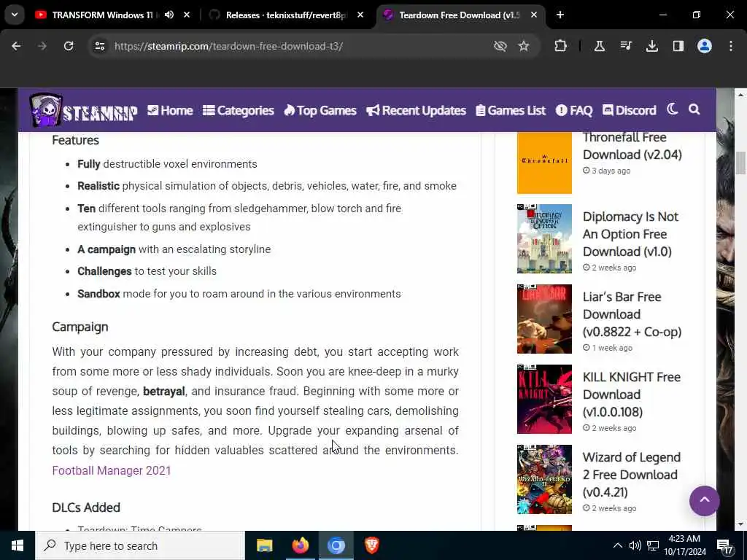The width and height of the screenshot is (747, 560).
Task: Click the tracking protection eye icon
Action: [x=500, y=46]
